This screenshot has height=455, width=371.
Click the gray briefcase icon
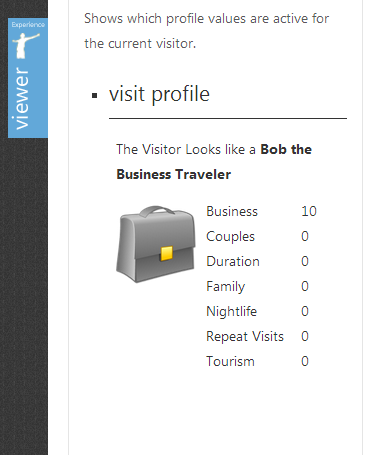point(156,244)
